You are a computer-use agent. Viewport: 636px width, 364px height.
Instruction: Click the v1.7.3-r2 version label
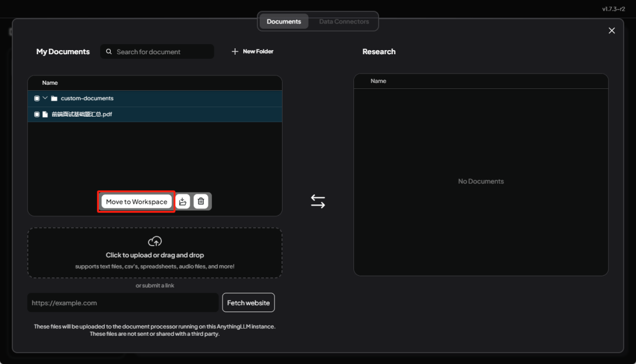(613, 9)
